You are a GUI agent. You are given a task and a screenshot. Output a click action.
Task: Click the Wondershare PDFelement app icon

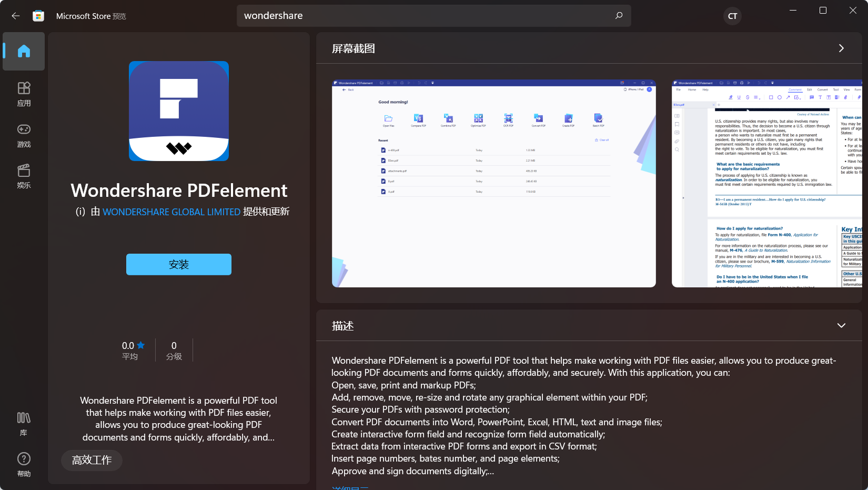(179, 111)
